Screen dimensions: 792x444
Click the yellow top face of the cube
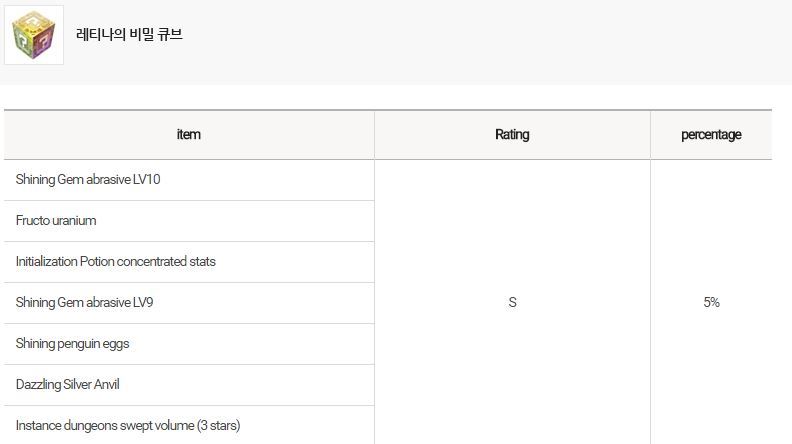point(34,21)
